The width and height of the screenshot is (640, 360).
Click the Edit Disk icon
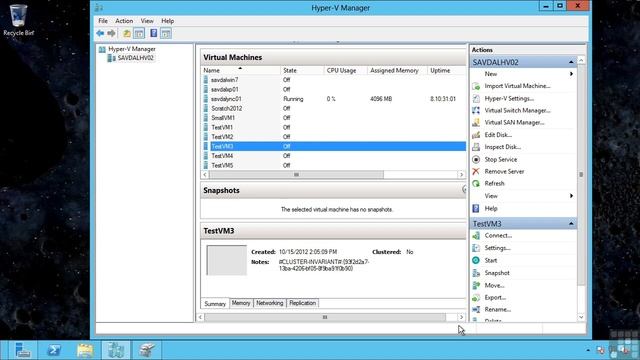point(476,135)
